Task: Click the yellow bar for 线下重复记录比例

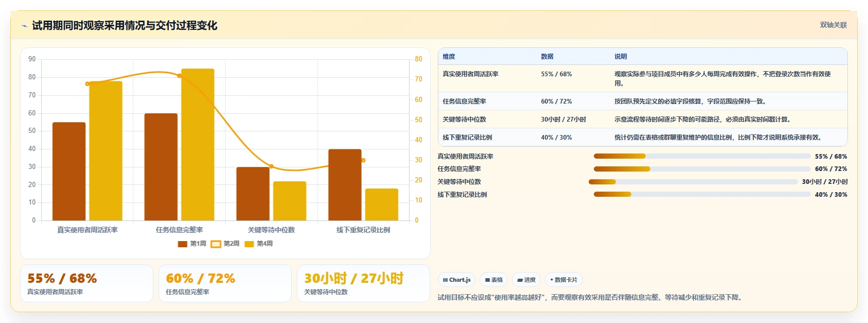Action: pyautogui.click(x=382, y=205)
